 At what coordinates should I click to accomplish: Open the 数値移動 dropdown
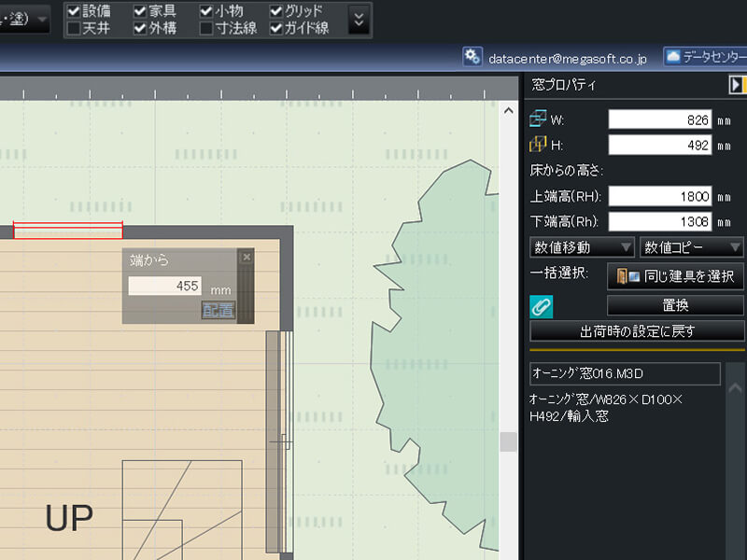(x=582, y=247)
